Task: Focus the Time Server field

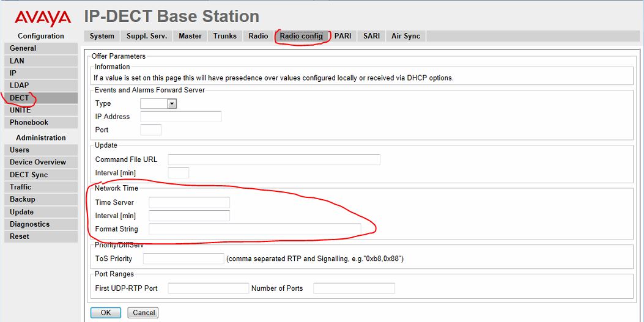Action: pos(189,202)
